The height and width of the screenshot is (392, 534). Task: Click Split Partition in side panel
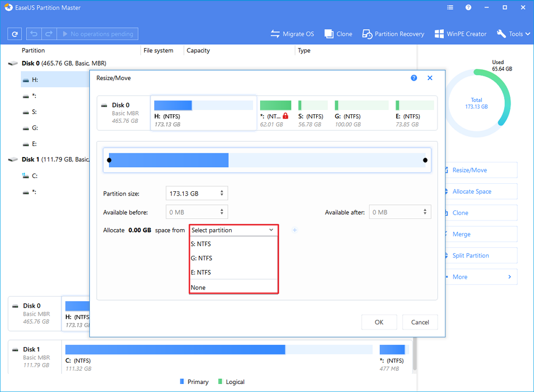tap(481, 255)
